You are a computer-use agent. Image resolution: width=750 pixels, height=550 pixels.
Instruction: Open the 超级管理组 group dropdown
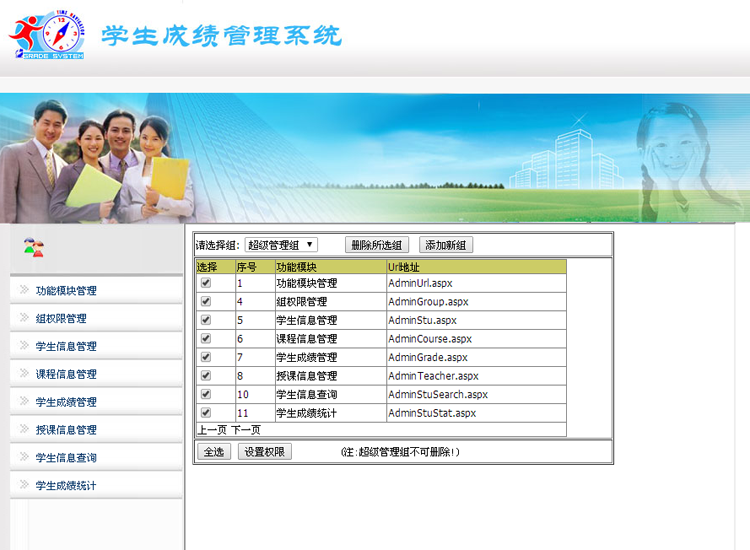point(281,245)
